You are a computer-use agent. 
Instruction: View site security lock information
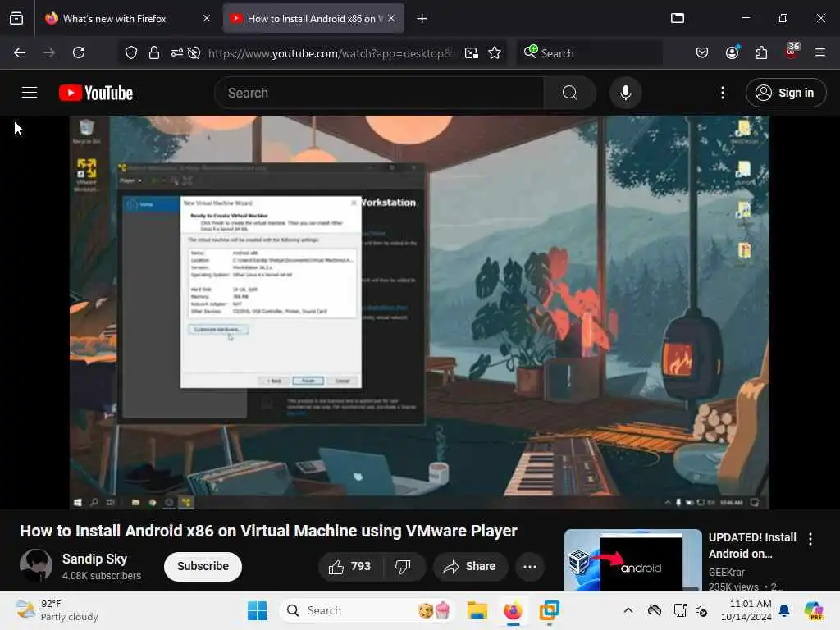click(154, 52)
